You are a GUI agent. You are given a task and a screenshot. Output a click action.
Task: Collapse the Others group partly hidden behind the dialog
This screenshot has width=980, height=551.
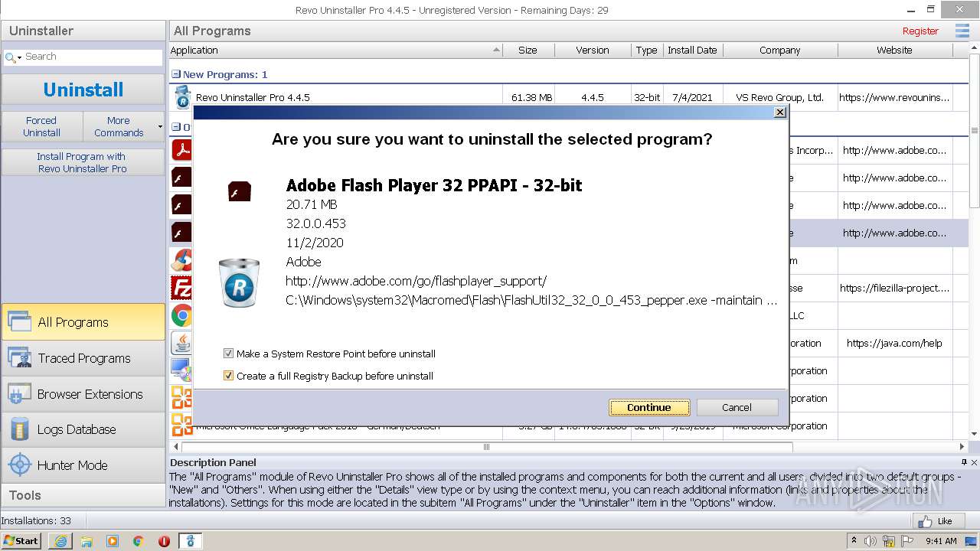click(x=176, y=127)
